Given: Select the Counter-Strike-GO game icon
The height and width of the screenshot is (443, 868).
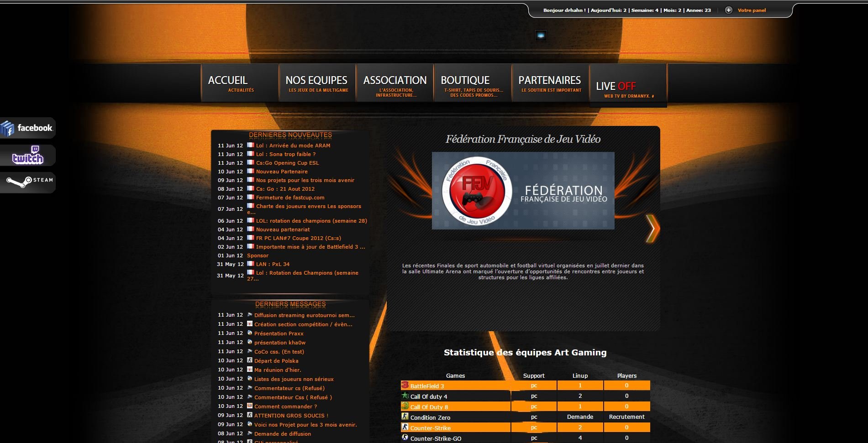Looking at the screenshot, I should point(405,438).
